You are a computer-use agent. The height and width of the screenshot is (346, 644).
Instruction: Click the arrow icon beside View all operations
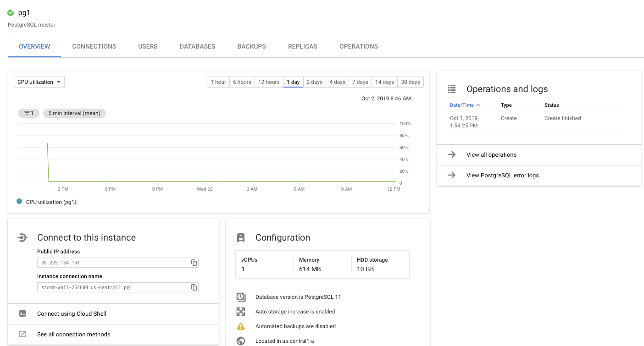[452, 154]
